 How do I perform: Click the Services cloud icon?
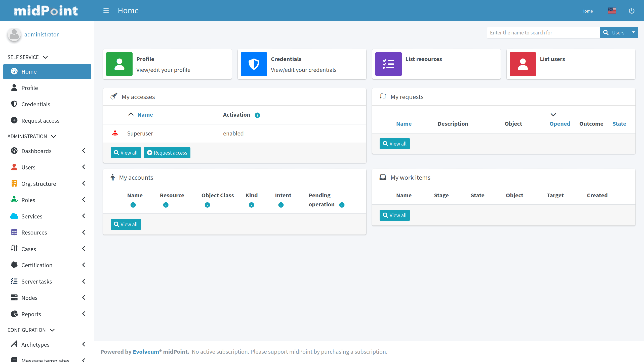tap(14, 216)
